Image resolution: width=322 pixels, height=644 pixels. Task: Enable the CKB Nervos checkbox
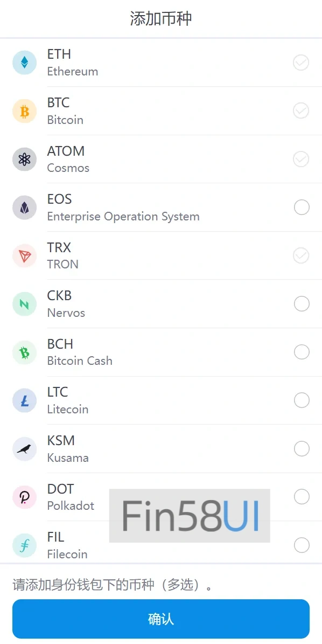point(302,304)
